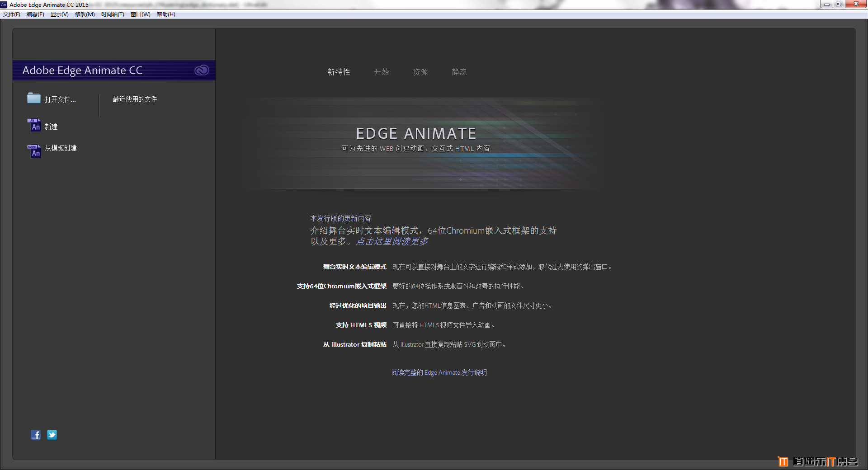Click the 从模板创建 link

click(x=61, y=148)
